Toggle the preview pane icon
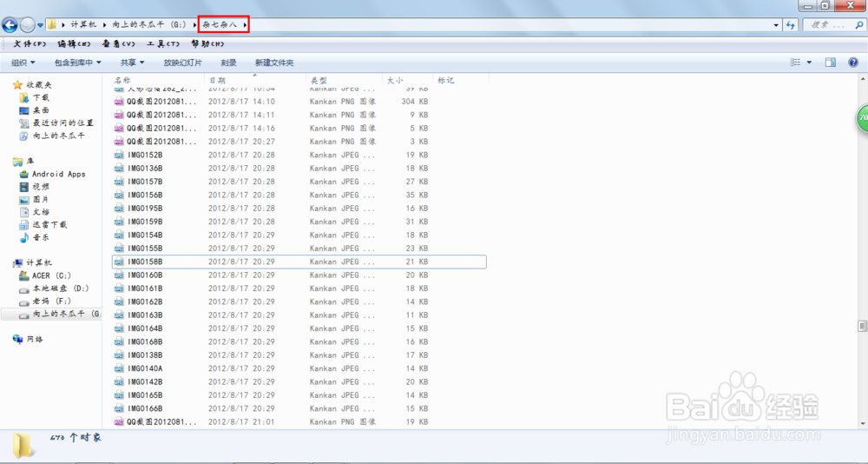Image resolution: width=868 pixels, height=464 pixels. 831,63
